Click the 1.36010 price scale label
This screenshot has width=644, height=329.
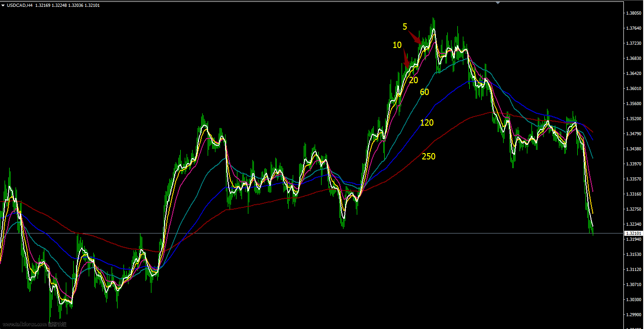click(634, 89)
